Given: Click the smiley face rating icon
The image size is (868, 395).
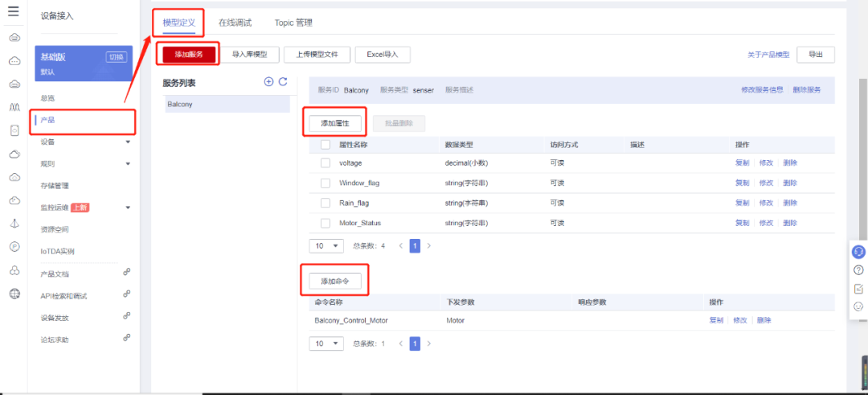Looking at the screenshot, I should pyautogui.click(x=858, y=307).
